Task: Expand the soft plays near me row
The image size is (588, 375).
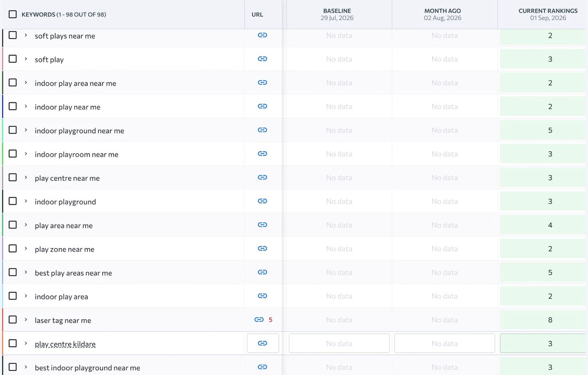Action: pos(26,35)
